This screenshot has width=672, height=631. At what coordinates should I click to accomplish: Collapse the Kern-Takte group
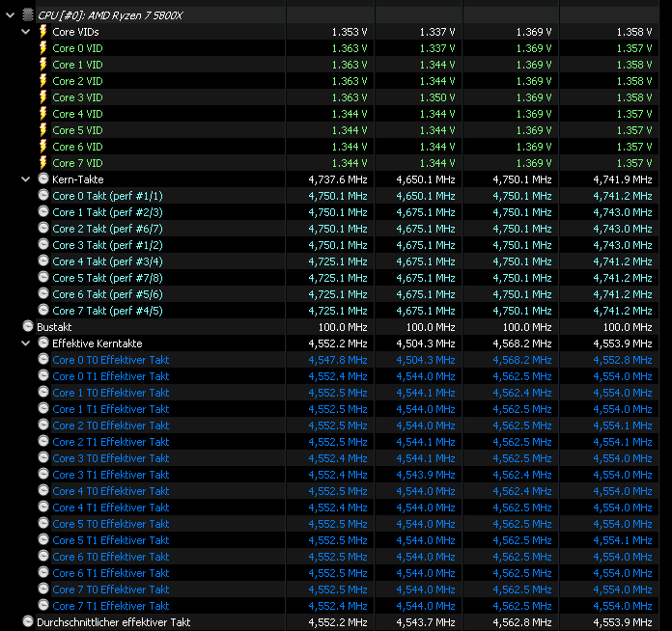click(26, 179)
